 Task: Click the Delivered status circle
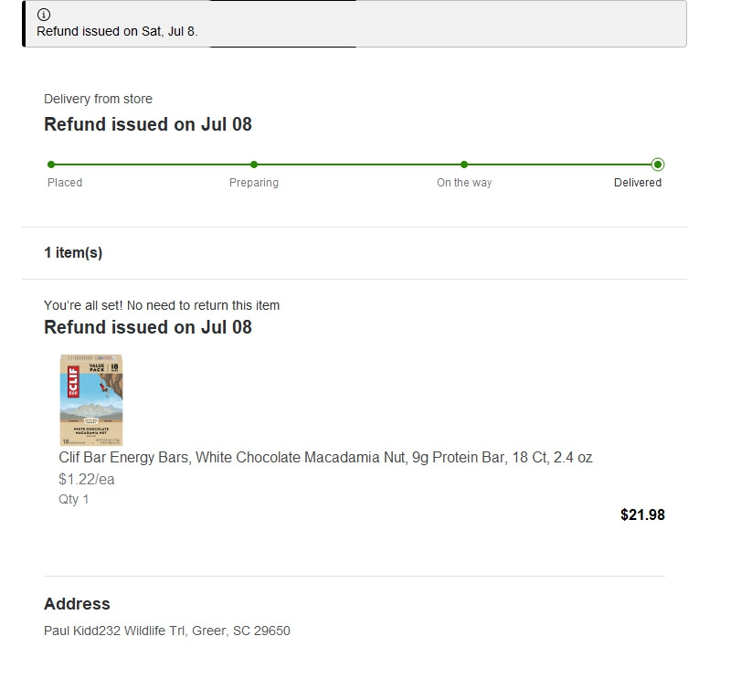(x=658, y=164)
